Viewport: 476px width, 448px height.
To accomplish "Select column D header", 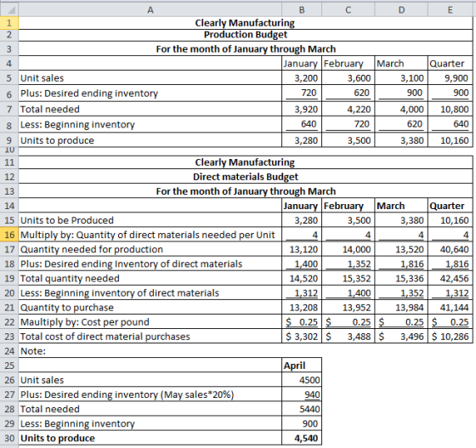I will pos(401,9).
